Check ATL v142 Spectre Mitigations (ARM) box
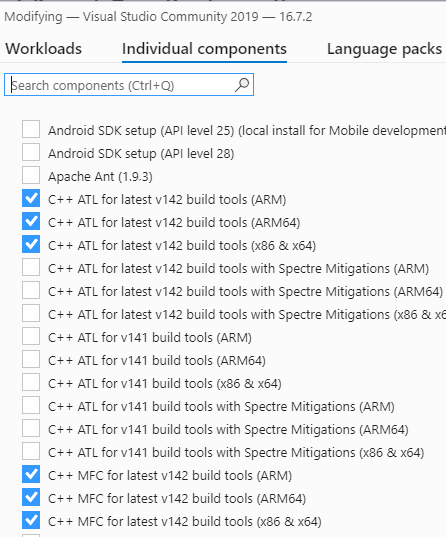This screenshot has height=537, width=446. tap(31, 267)
